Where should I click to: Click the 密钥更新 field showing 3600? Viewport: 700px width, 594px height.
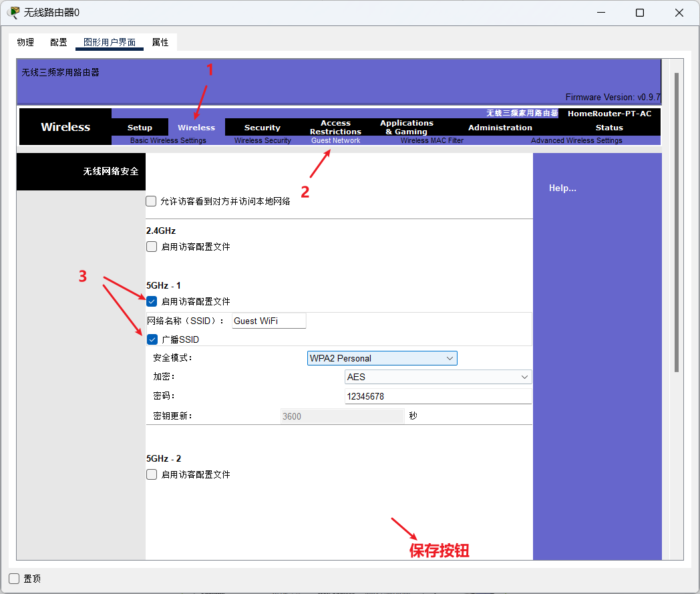tap(343, 416)
